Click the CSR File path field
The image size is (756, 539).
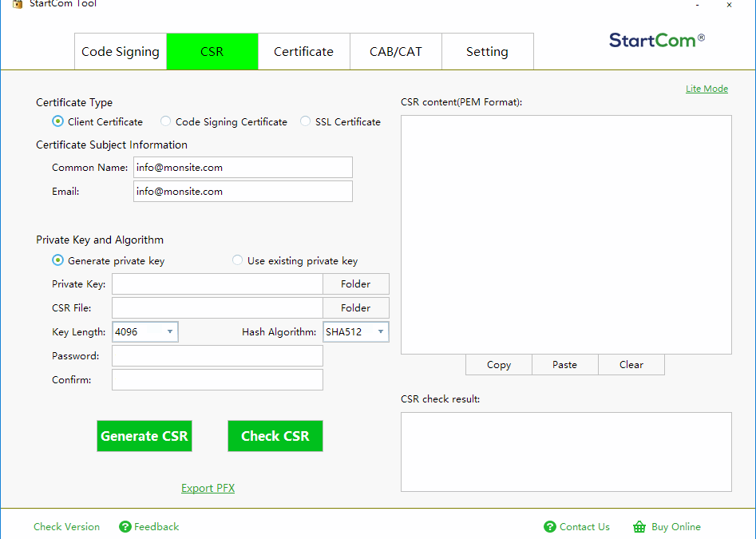(217, 308)
